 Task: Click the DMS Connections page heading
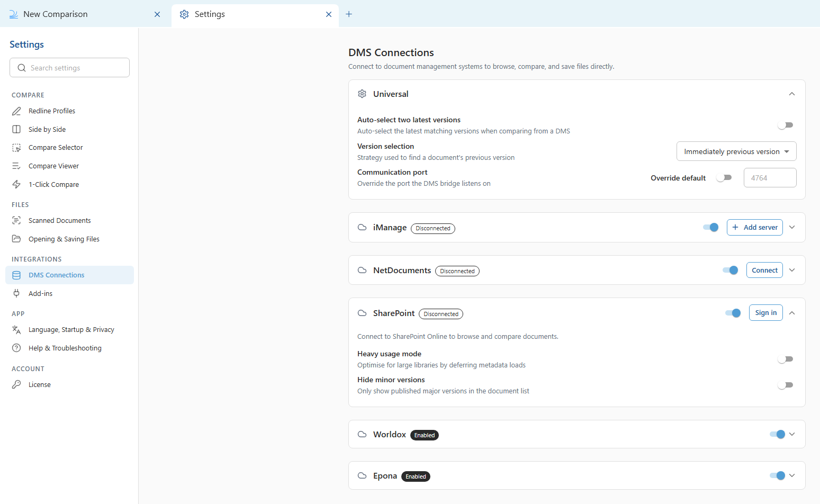coord(391,52)
